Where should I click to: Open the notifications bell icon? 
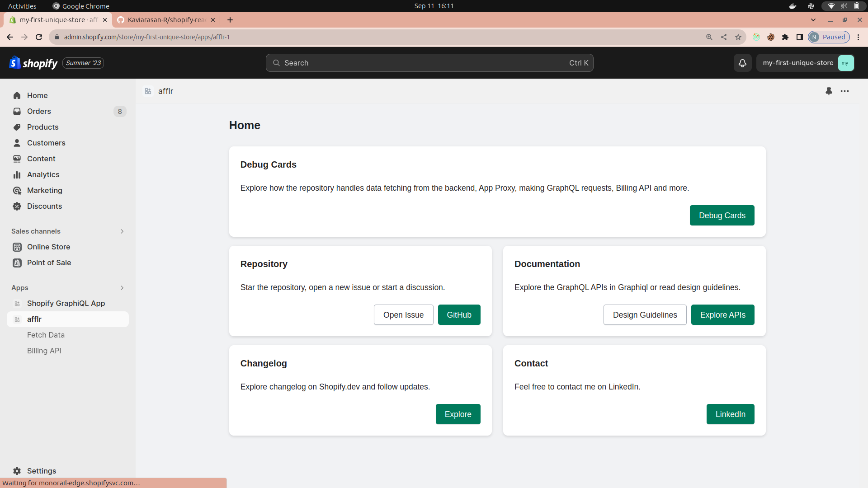pos(742,63)
